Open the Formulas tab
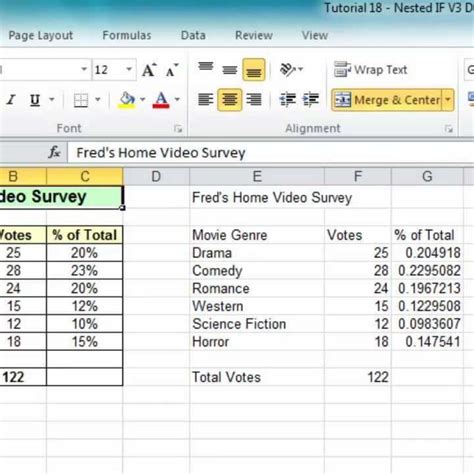 (x=127, y=35)
